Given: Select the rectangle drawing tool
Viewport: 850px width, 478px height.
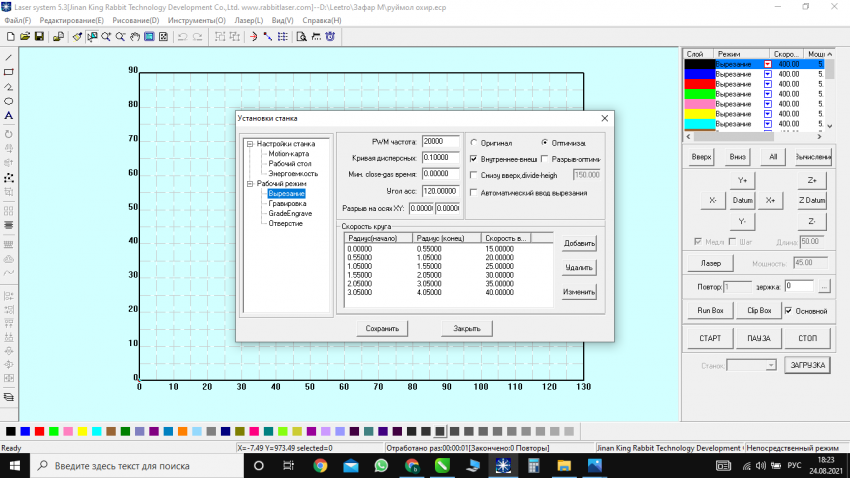Looking at the screenshot, I should (x=9, y=72).
